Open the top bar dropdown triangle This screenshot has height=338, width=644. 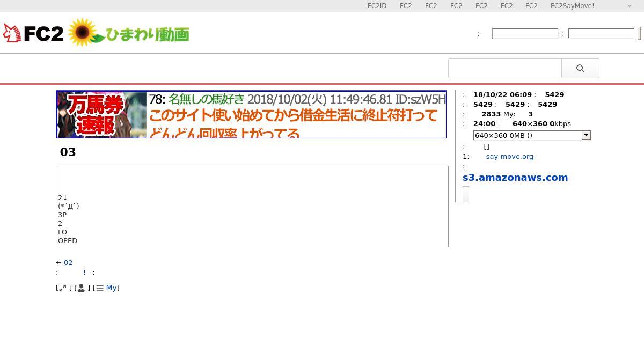point(630,6)
